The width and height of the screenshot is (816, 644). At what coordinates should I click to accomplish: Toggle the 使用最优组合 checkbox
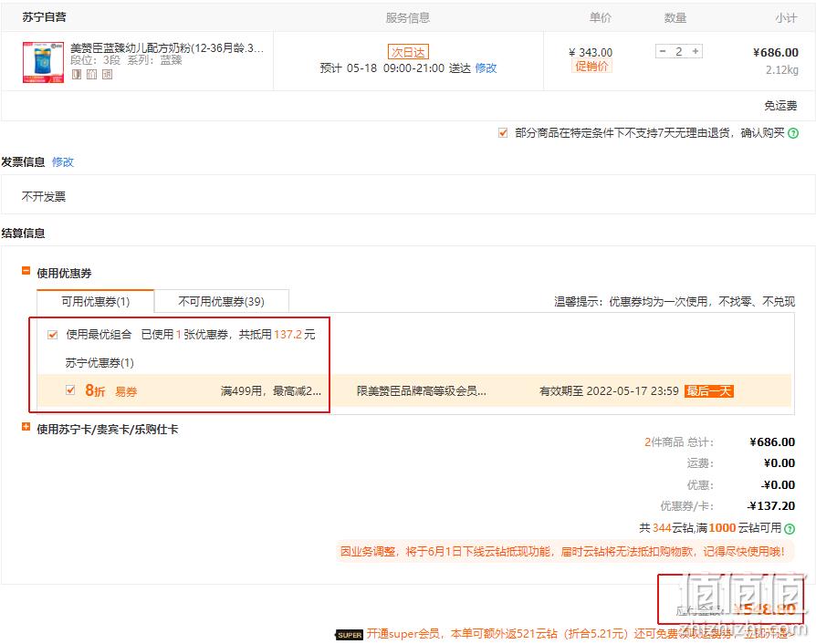[x=52, y=335]
